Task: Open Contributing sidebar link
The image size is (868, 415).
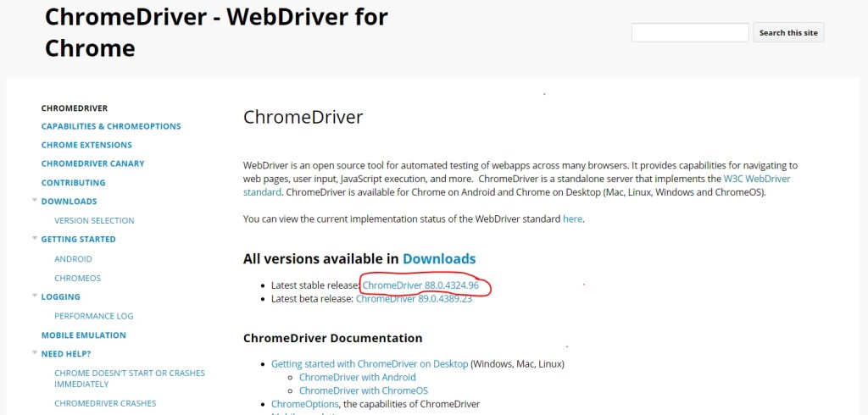Action: (74, 183)
